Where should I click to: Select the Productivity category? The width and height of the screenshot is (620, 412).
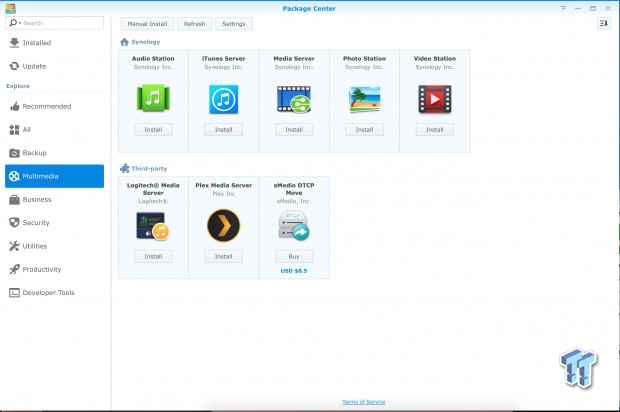click(55, 269)
